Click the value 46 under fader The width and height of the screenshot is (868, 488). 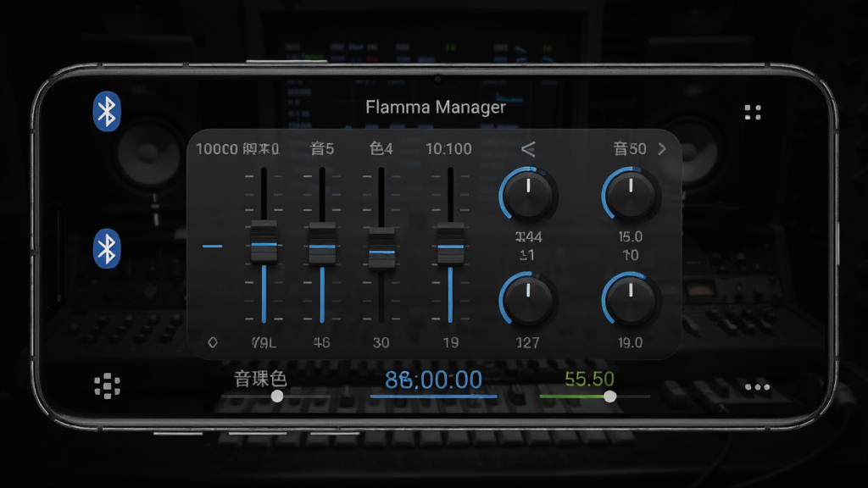tap(321, 342)
